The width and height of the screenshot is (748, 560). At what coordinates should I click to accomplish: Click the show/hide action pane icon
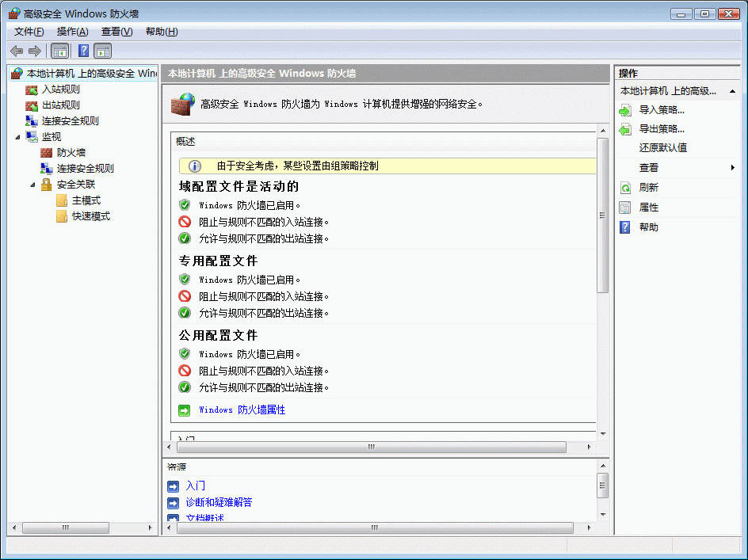103,51
